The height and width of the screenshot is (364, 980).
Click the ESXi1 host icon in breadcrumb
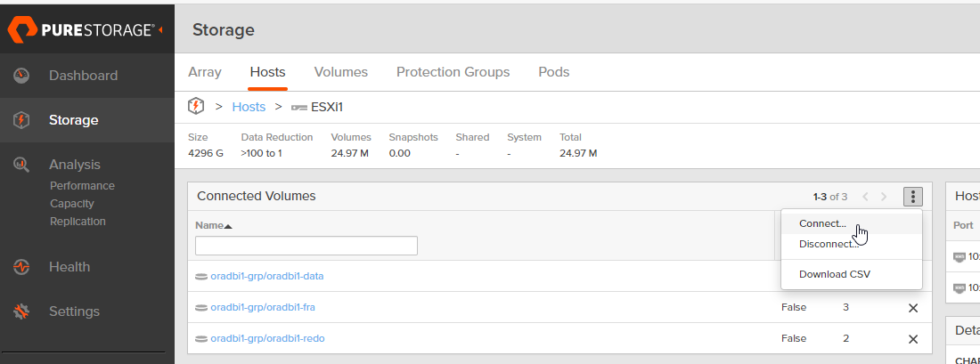coord(298,108)
